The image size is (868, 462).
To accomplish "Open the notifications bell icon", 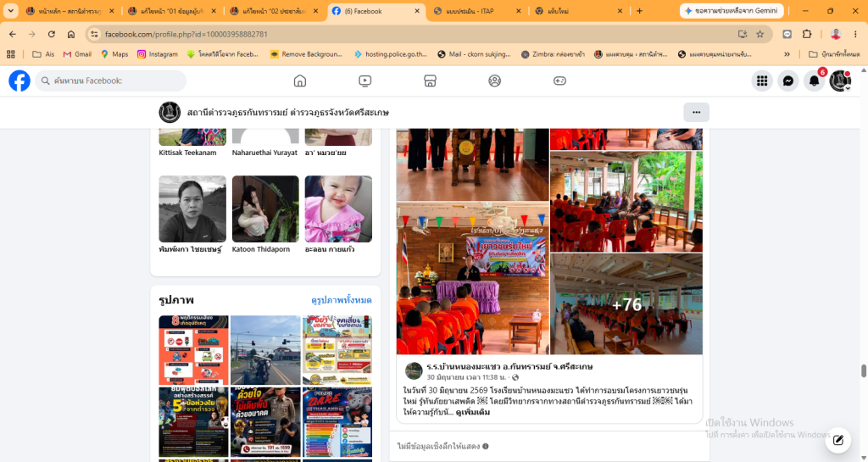I will click(x=814, y=81).
